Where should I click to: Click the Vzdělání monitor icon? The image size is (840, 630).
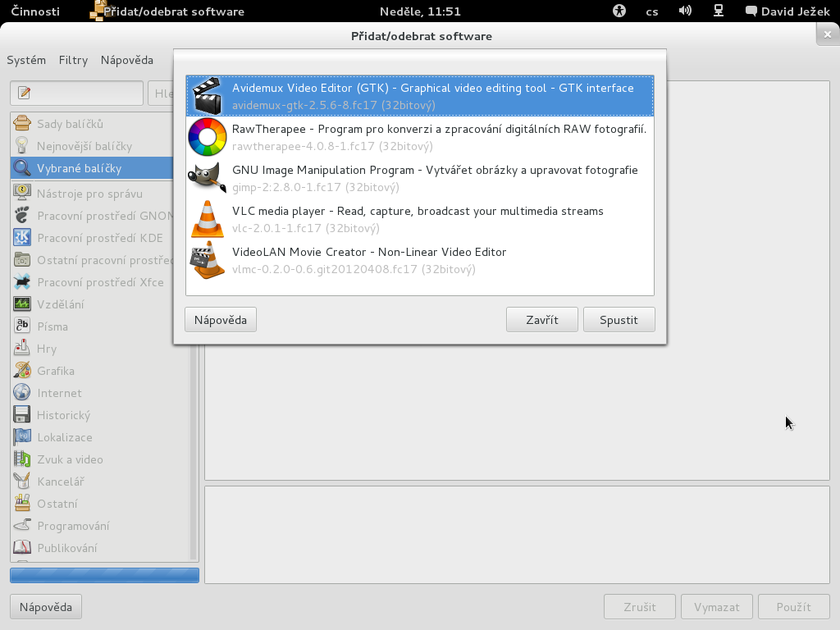point(22,304)
